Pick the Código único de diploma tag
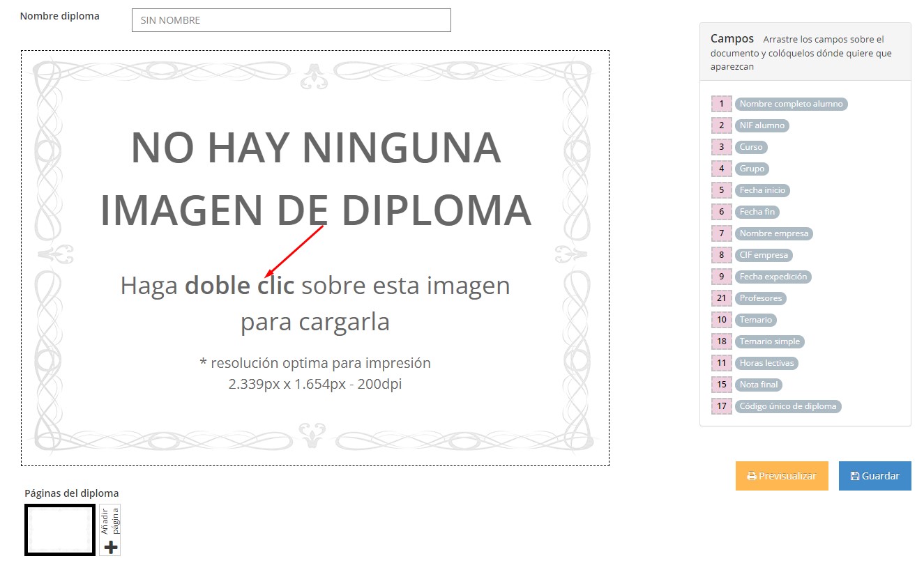Image resolution: width=924 pixels, height=563 pixels. (x=788, y=406)
